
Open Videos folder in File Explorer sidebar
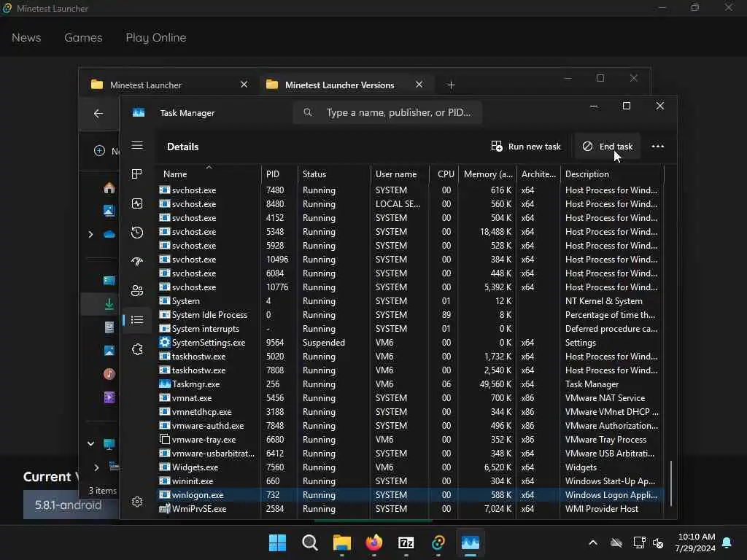pyautogui.click(x=109, y=397)
